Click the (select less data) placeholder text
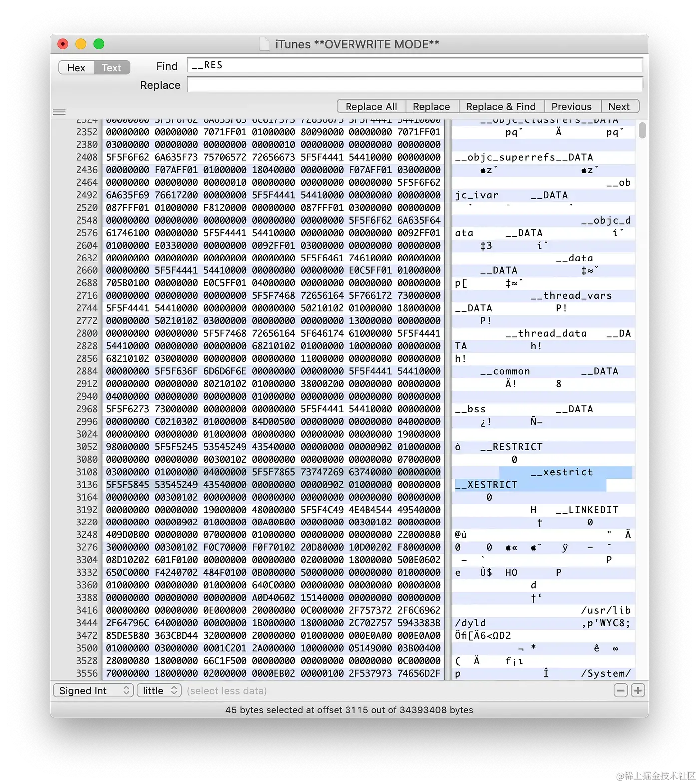Viewport: 699px width, 784px height. click(x=227, y=691)
